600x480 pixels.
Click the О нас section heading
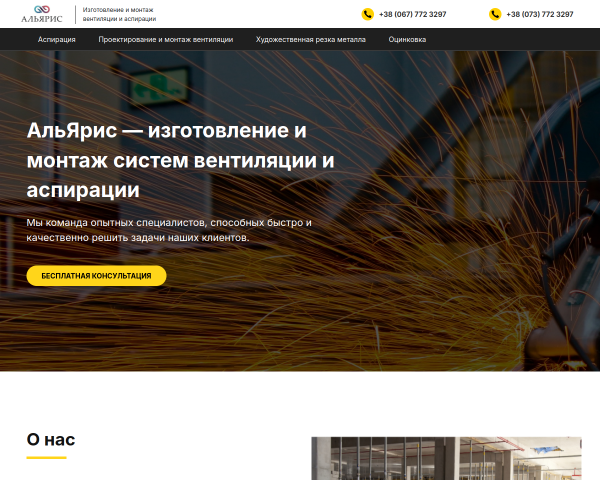coord(51,439)
